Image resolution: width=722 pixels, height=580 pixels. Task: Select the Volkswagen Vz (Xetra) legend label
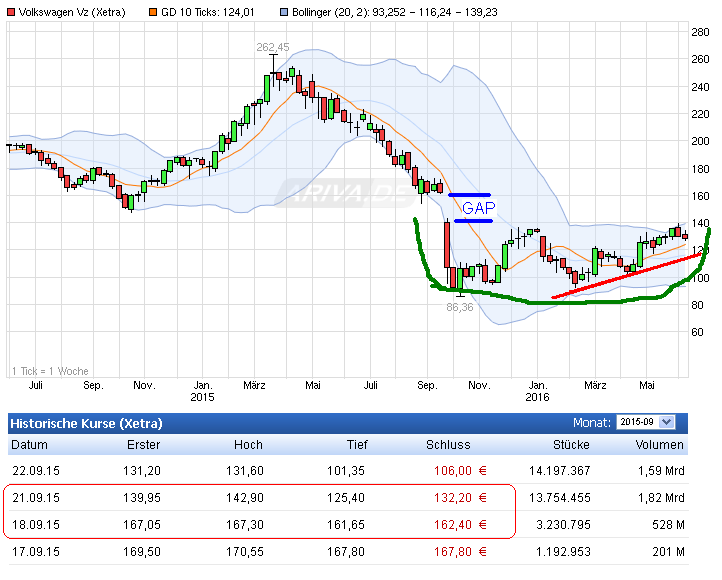click(72, 12)
